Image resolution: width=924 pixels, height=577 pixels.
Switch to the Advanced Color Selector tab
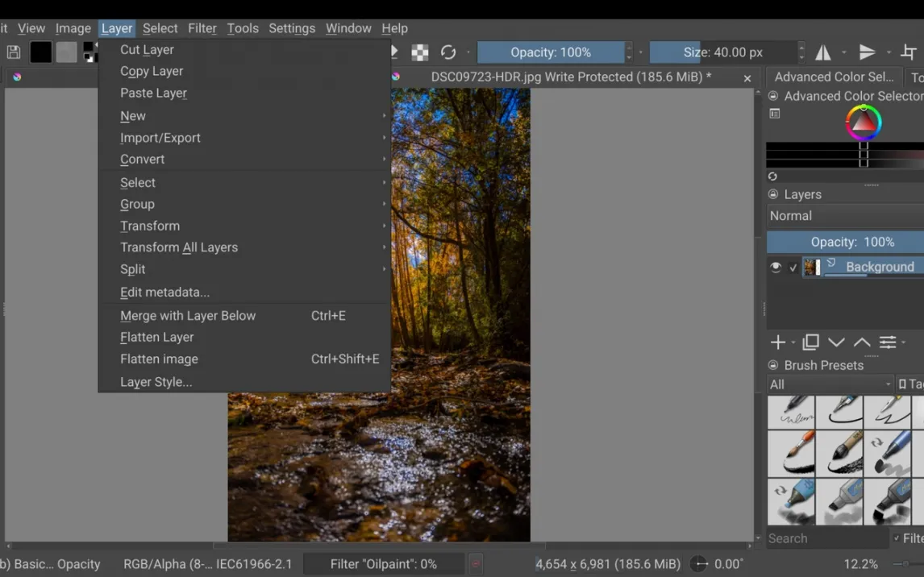(834, 77)
